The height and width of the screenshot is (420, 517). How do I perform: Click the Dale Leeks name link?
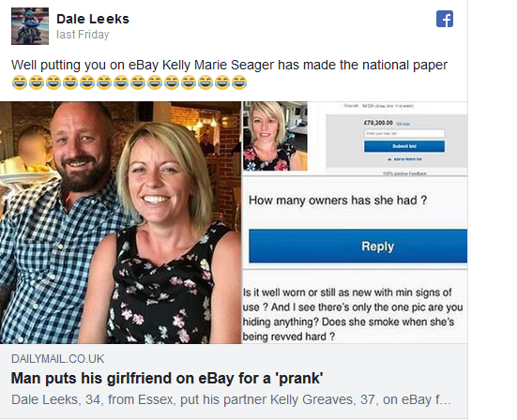[x=93, y=19]
